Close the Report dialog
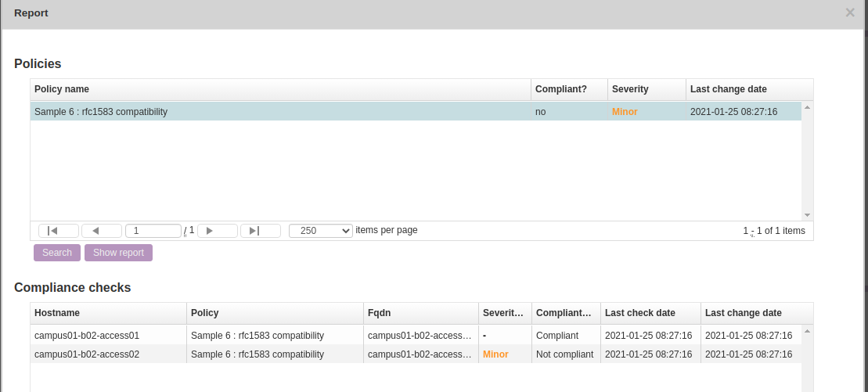Viewport: 868px width, 392px height. click(x=850, y=13)
